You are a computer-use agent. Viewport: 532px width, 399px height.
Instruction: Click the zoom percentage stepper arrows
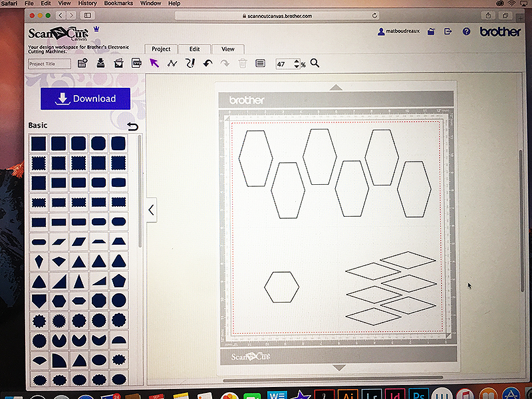pyautogui.click(x=295, y=64)
